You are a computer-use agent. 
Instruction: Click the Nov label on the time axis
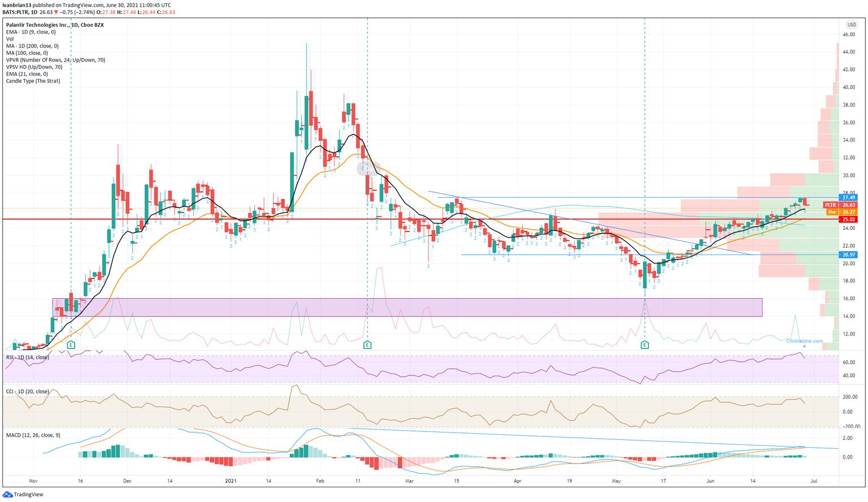(x=33, y=481)
